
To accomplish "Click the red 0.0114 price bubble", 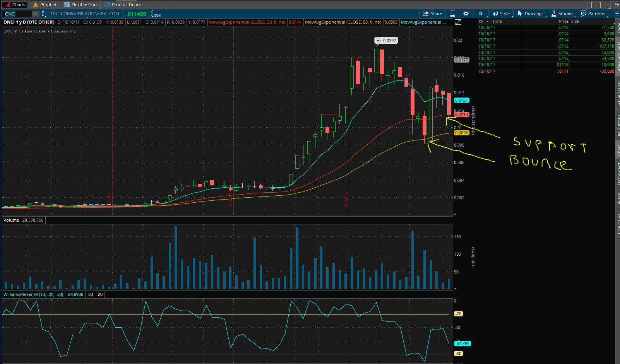I will [x=461, y=114].
